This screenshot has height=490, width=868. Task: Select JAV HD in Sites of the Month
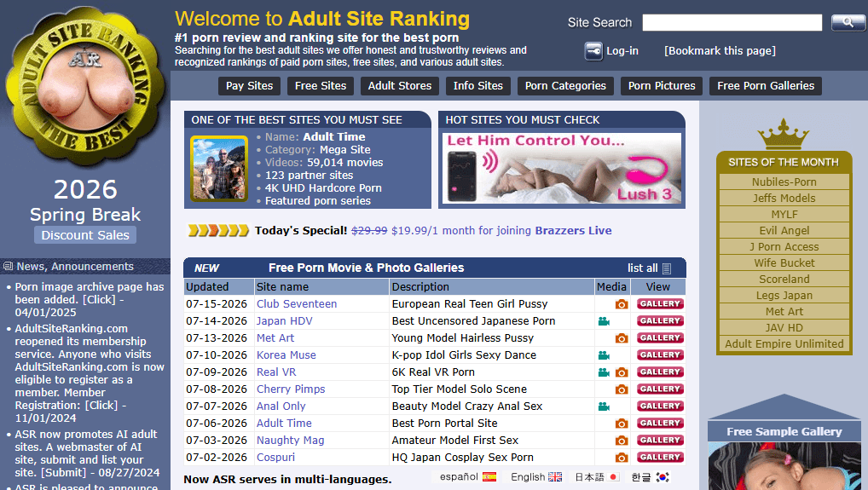coord(784,328)
